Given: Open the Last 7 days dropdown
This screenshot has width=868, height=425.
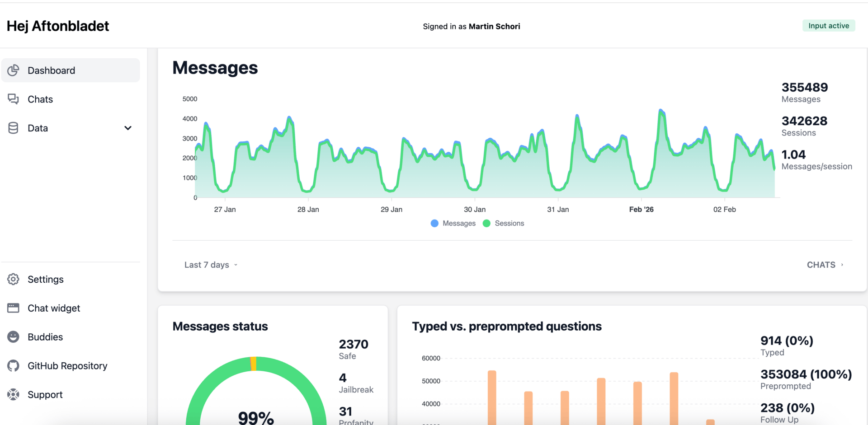Looking at the screenshot, I should pyautogui.click(x=211, y=265).
